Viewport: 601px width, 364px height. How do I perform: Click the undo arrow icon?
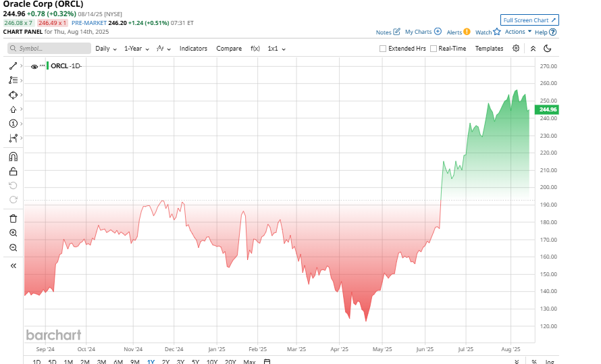13,186
